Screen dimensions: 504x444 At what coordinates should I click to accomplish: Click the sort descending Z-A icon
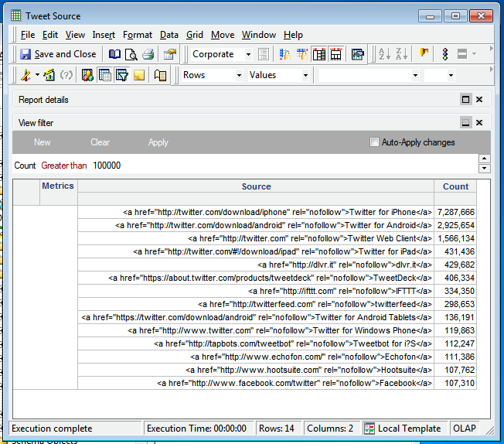click(x=401, y=54)
